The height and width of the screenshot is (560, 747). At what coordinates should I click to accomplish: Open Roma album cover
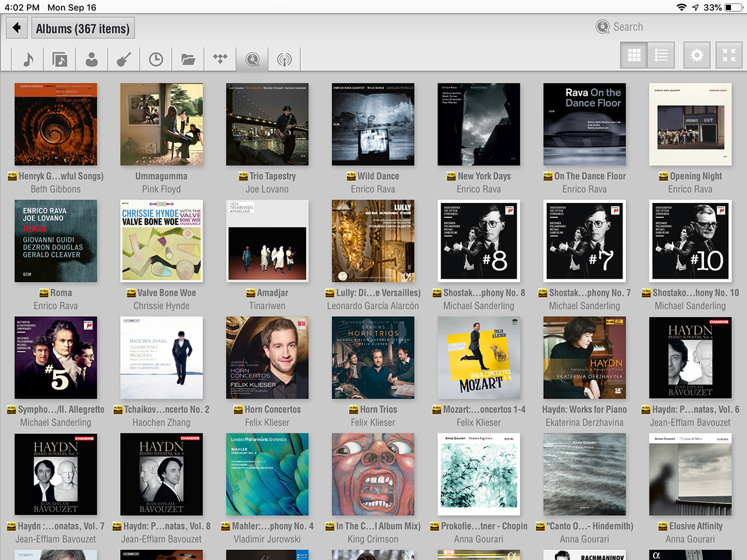point(55,241)
